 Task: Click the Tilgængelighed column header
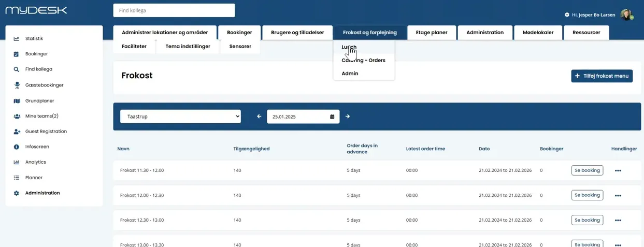click(x=251, y=149)
